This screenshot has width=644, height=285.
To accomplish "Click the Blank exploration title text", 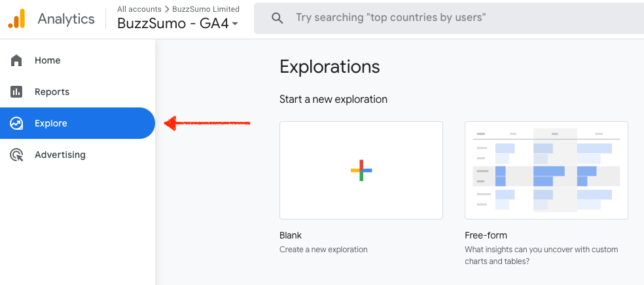I will (291, 235).
